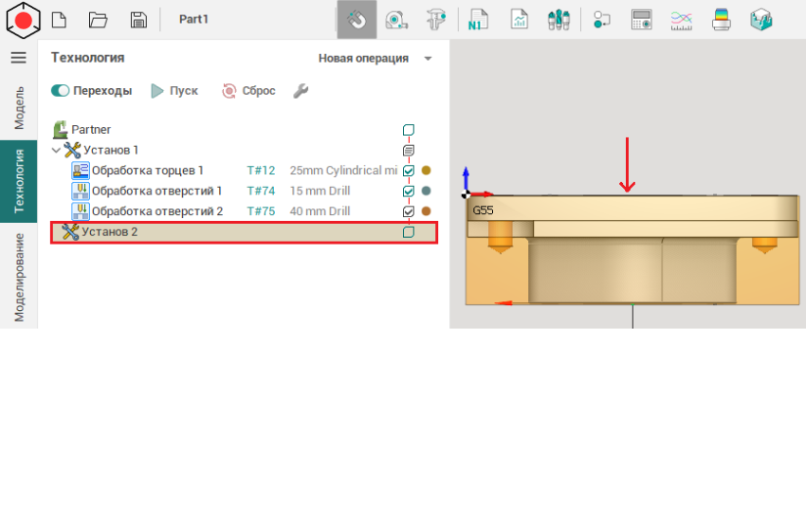Switch to the Модель tab
This screenshot has height=532, width=806.
19,108
